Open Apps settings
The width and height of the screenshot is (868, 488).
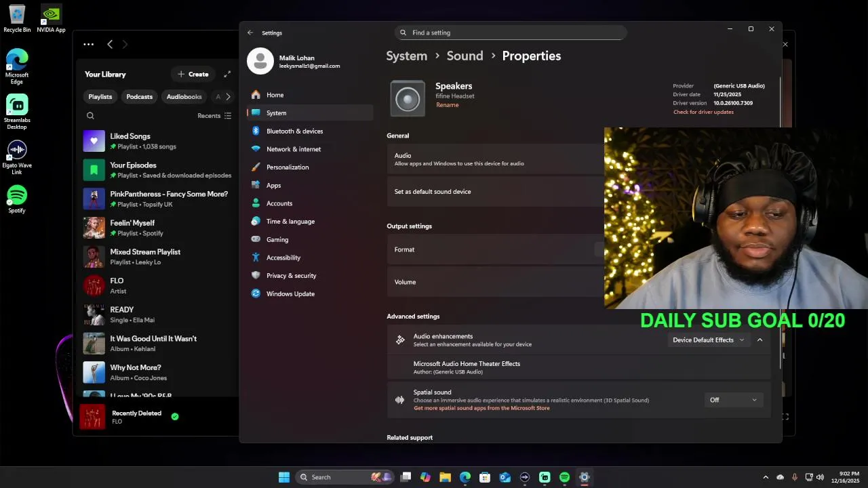click(x=310, y=185)
